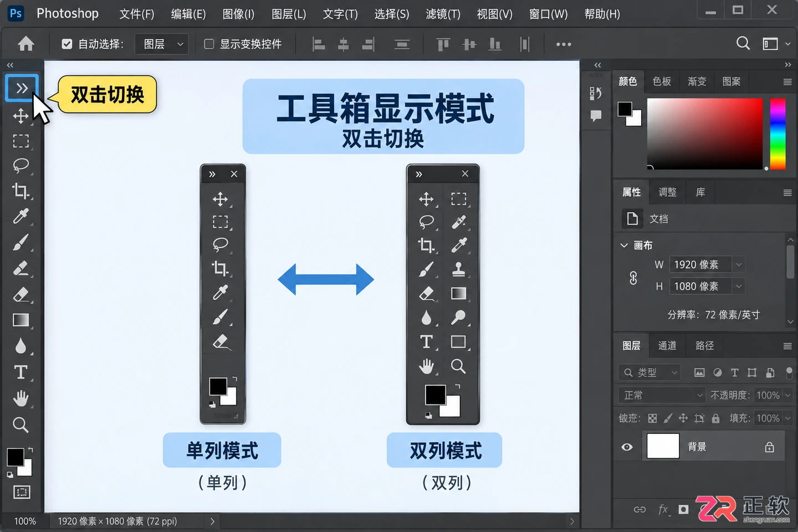Select the Rectangular Marquee tool in left toolbar
This screenshot has width=798, height=532.
(21, 141)
